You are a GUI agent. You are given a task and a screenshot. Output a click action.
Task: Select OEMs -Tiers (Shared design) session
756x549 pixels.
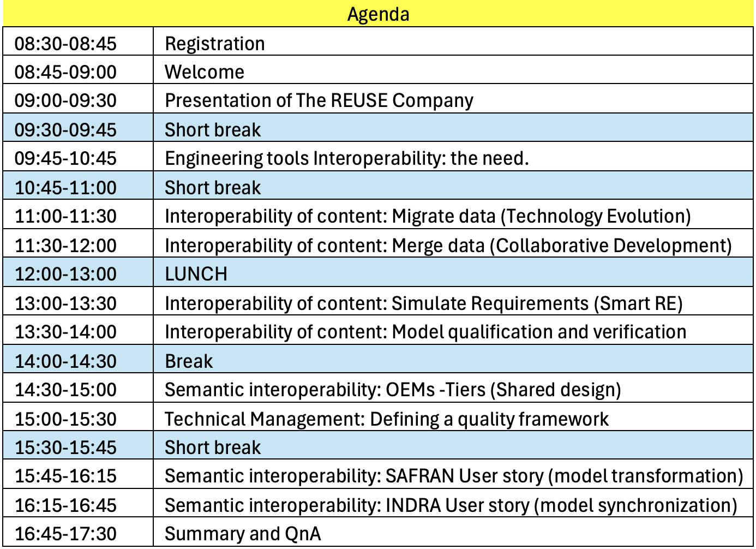393,390
